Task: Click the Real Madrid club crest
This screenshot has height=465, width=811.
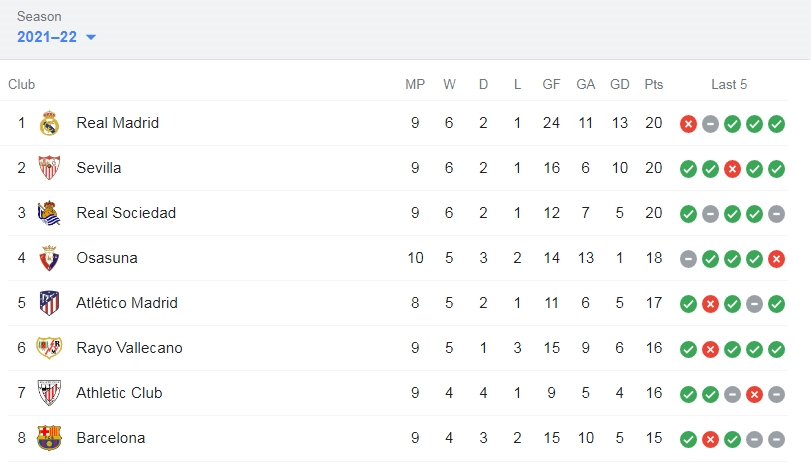Action: [x=49, y=123]
